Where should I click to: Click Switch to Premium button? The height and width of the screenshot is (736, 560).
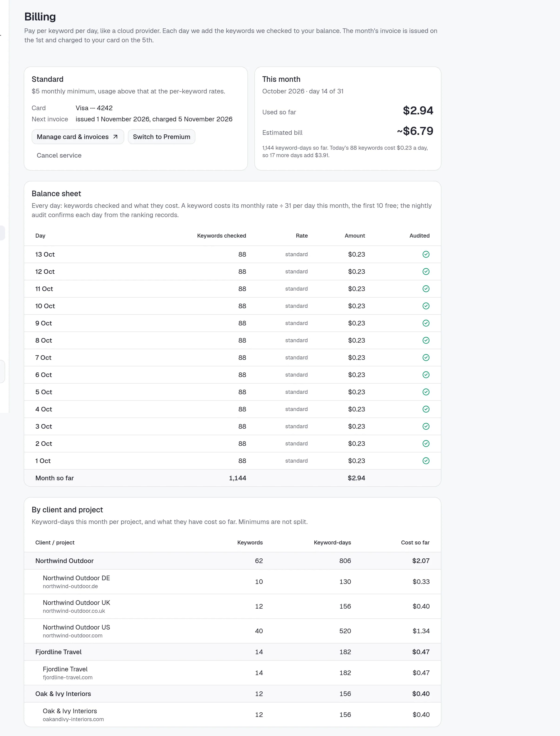click(x=161, y=137)
